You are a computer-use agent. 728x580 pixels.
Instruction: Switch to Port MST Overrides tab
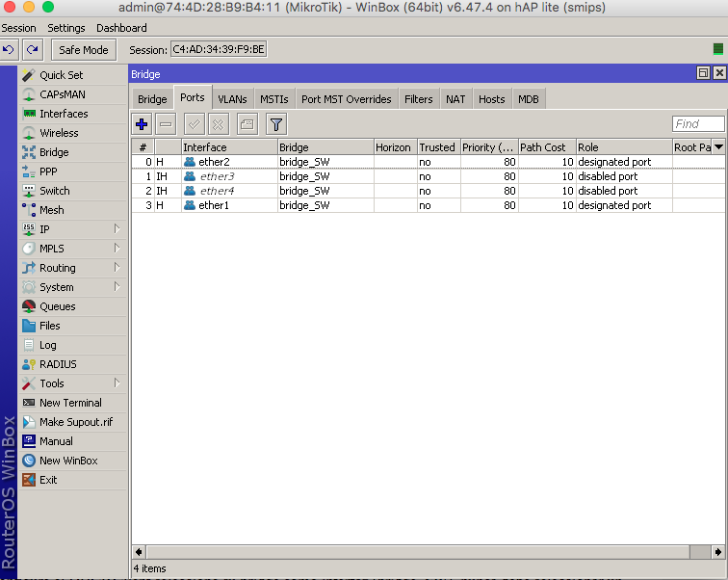pos(347,99)
